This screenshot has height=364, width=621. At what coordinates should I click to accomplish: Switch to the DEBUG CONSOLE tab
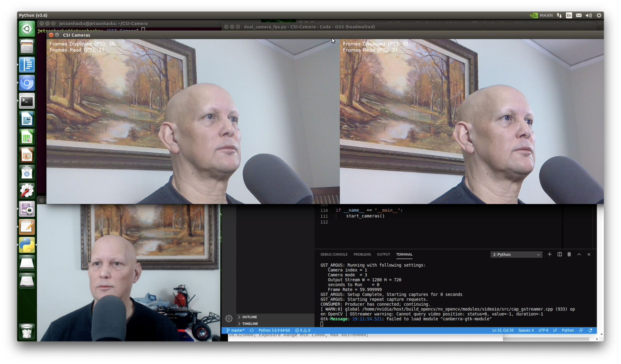click(x=334, y=254)
